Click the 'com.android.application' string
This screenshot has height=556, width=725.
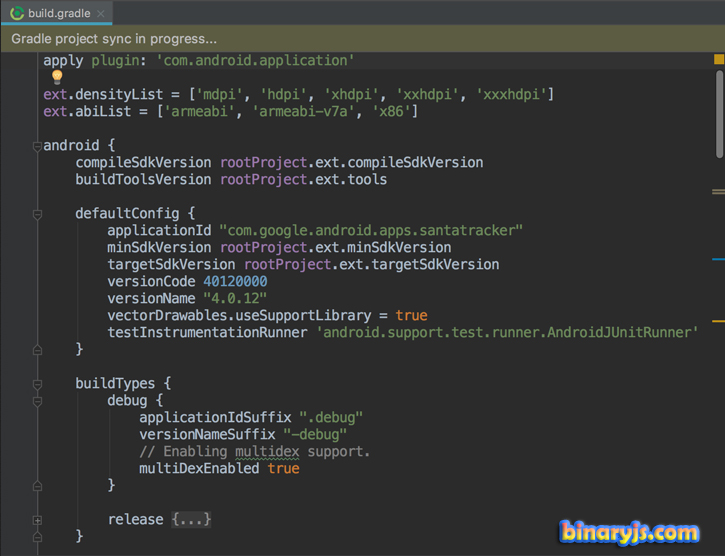256,61
